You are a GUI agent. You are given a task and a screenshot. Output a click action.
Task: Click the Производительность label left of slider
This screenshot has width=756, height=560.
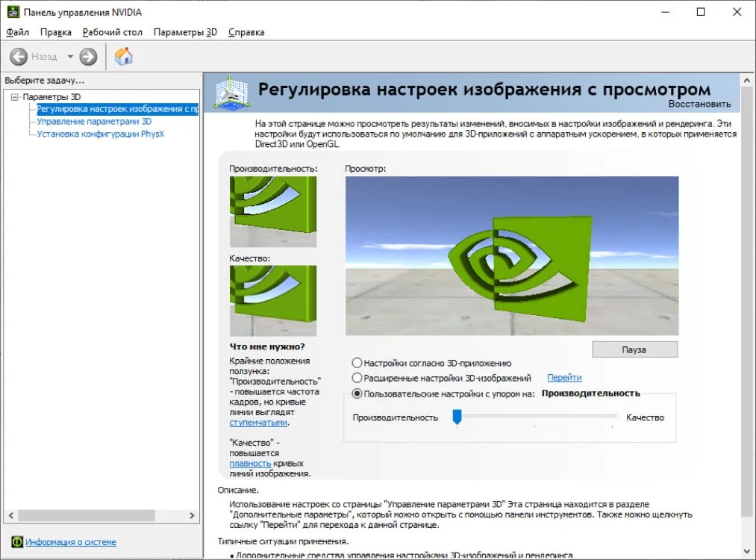(x=396, y=417)
